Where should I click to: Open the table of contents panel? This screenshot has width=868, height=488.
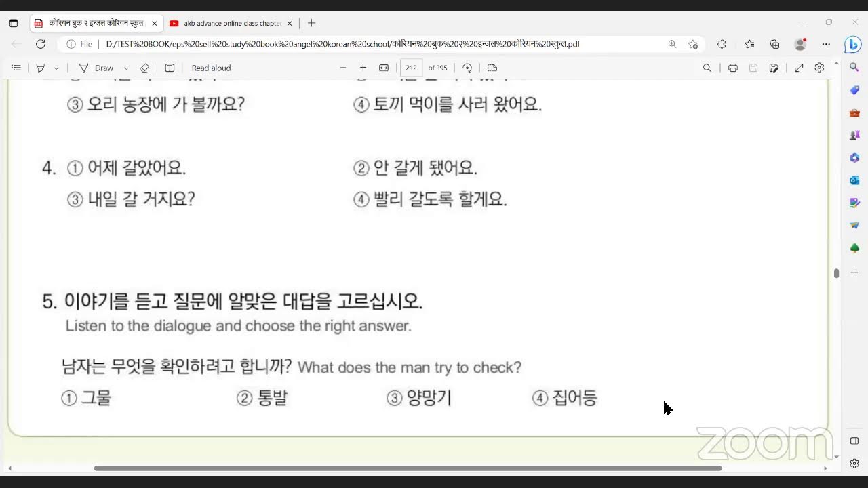point(16,68)
